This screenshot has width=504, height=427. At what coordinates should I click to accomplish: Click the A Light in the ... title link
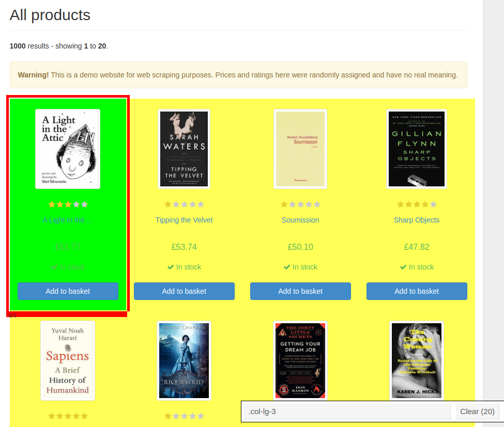68,220
